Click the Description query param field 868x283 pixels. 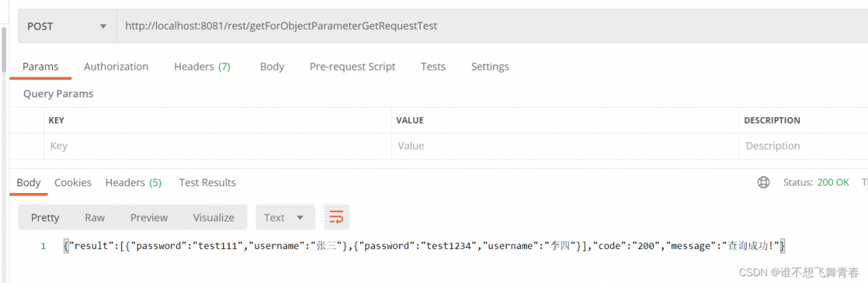click(x=804, y=146)
